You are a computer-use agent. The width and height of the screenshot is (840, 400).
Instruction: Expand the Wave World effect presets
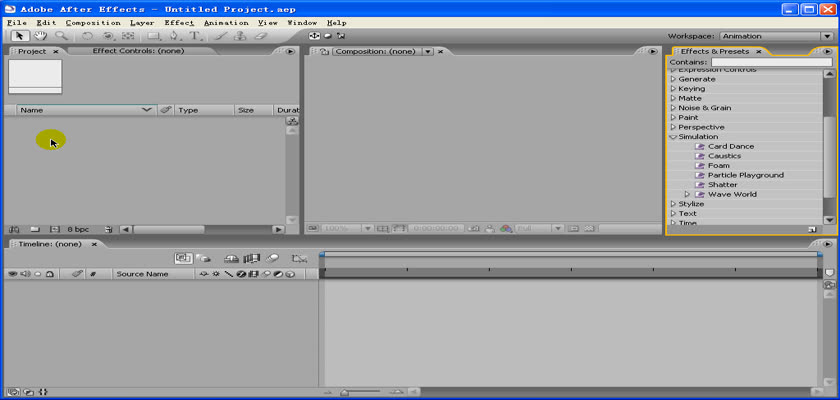[687, 194]
